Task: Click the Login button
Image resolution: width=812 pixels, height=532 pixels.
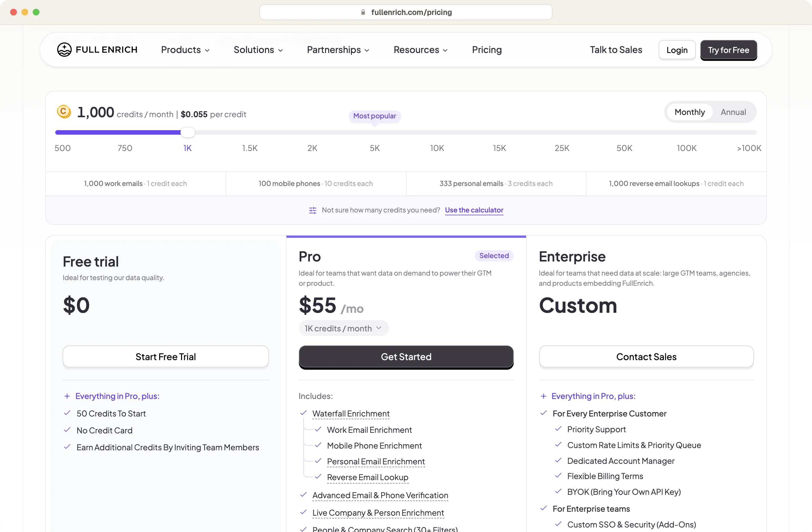Action: pyautogui.click(x=677, y=50)
